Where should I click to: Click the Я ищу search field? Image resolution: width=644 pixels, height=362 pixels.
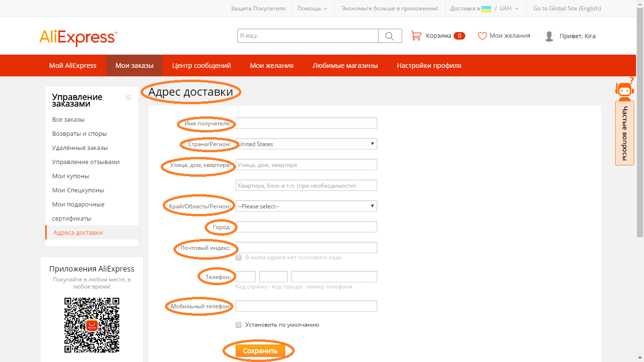coord(308,36)
